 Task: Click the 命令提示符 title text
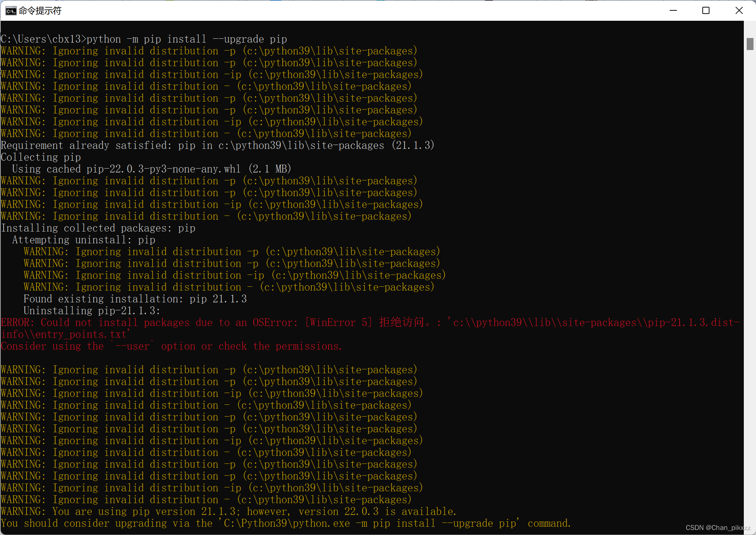39,10
